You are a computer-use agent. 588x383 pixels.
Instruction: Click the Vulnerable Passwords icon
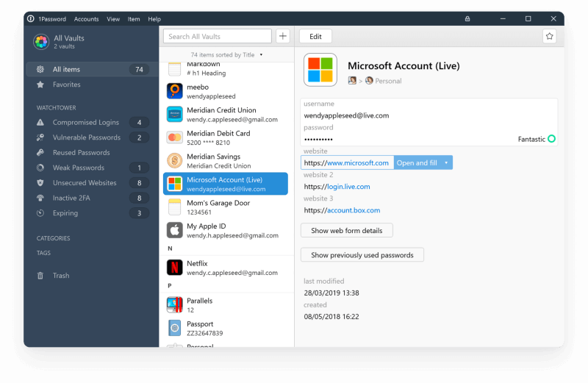click(40, 137)
